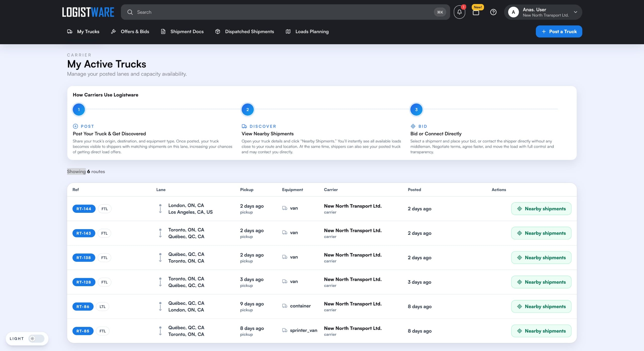Click the search magnifier icon
The height and width of the screenshot is (351, 644).
(130, 12)
